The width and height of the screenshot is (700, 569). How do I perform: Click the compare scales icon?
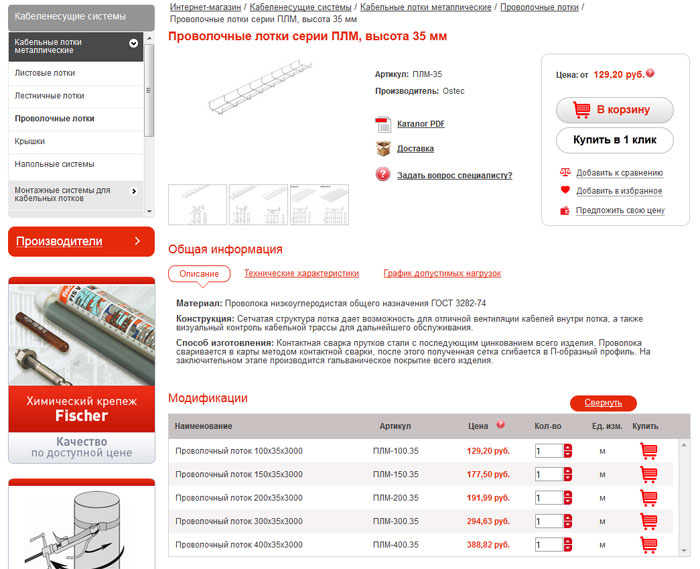pyautogui.click(x=565, y=172)
